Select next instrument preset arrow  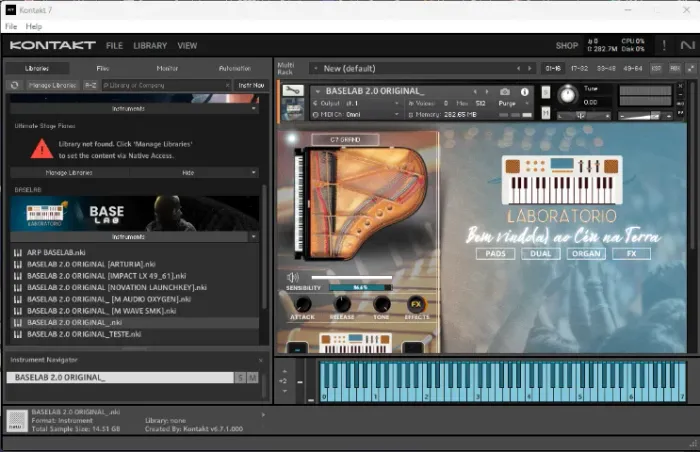click(x=487, y=92)
